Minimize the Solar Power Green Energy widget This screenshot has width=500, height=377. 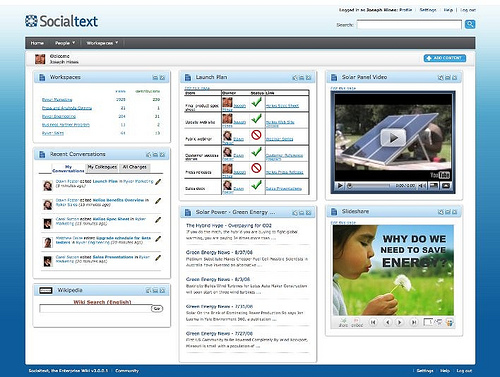pos(301,213)
